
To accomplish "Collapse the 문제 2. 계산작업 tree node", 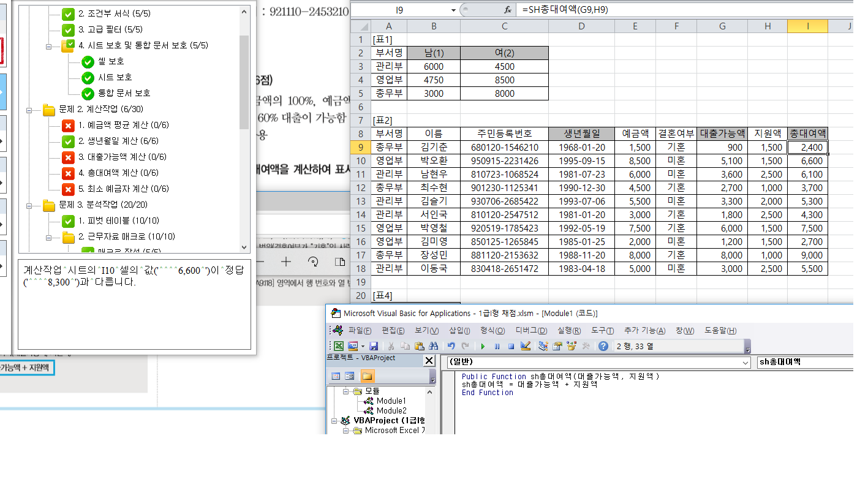I will click(x=29, y=110).
